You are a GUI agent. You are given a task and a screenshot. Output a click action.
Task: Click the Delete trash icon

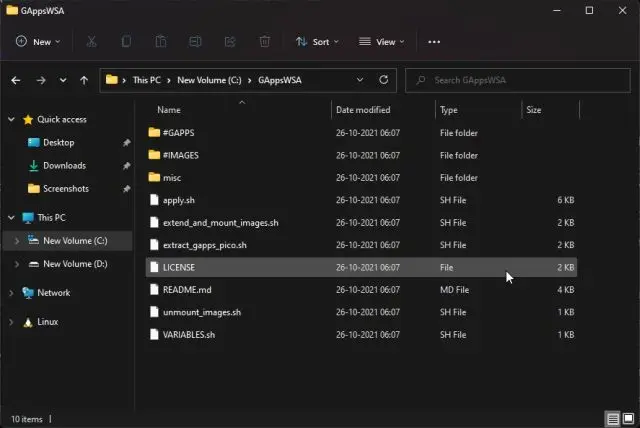click(264, 42)
